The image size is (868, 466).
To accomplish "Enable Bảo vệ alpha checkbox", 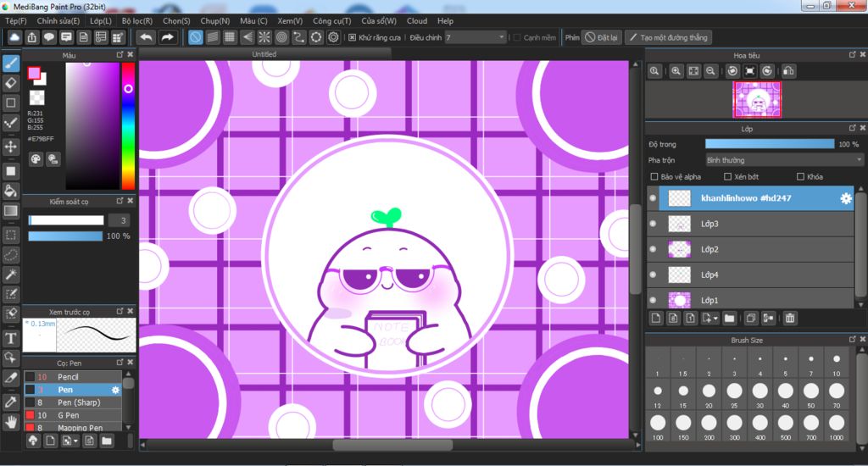I will pos(654,176).
